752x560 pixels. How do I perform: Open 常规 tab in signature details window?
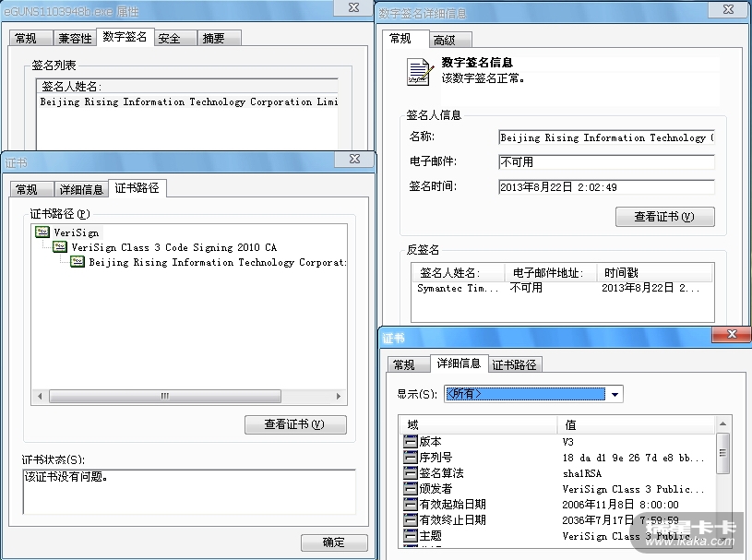[x=405, y=39]
